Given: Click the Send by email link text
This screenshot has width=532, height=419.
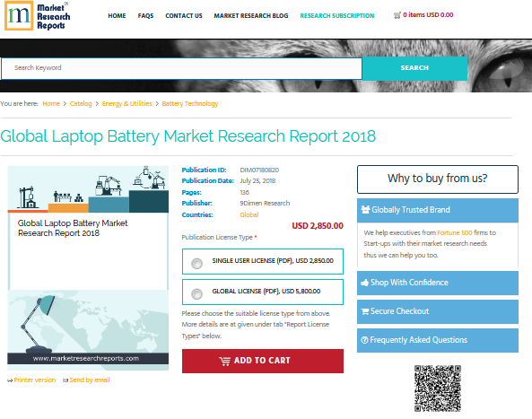Looking at the screenshot, I should (x=90, y=380).
